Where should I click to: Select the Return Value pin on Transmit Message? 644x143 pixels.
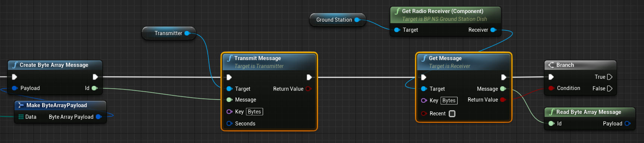[x=309, y=89]
